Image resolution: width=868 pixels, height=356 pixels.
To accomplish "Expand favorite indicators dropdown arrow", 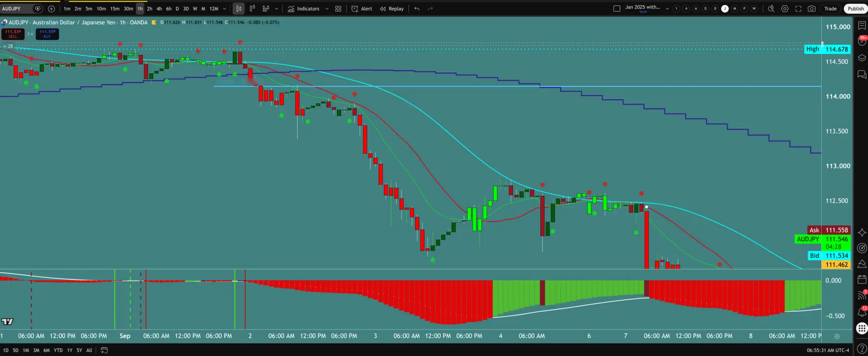I will tap(327, 9).
